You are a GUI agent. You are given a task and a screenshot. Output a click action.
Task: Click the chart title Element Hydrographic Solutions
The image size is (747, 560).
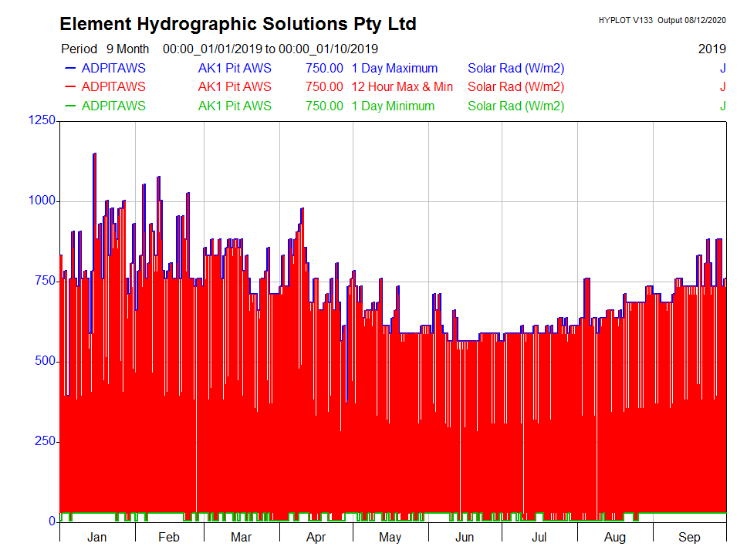tap(238, 24)
